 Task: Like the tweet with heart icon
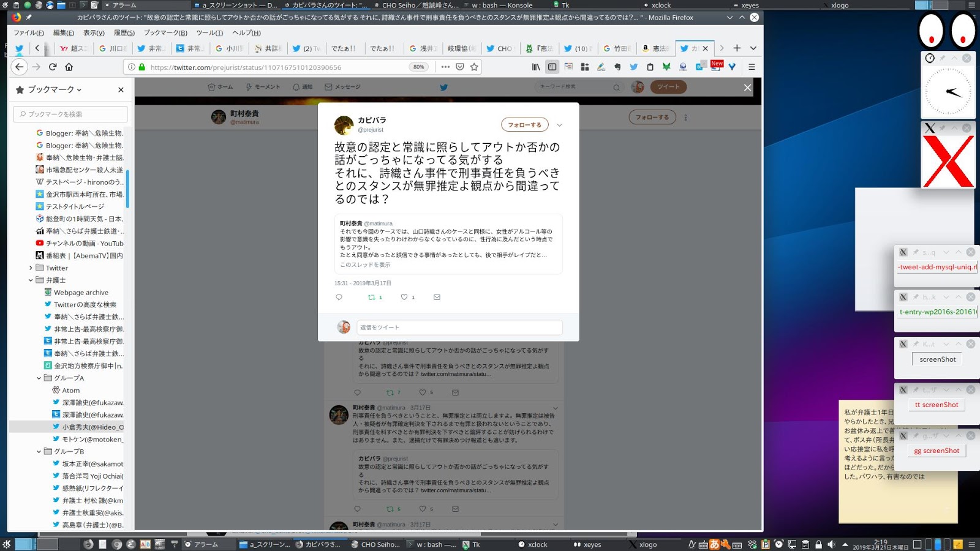pos(404,297)
